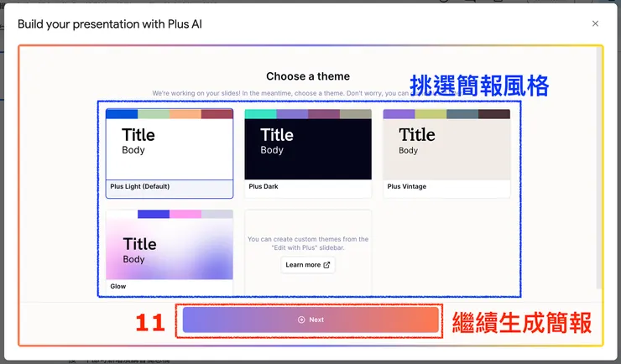Click the Plus Vintage label text
Viewport: 621px width, 364px height.
(407, 186)
